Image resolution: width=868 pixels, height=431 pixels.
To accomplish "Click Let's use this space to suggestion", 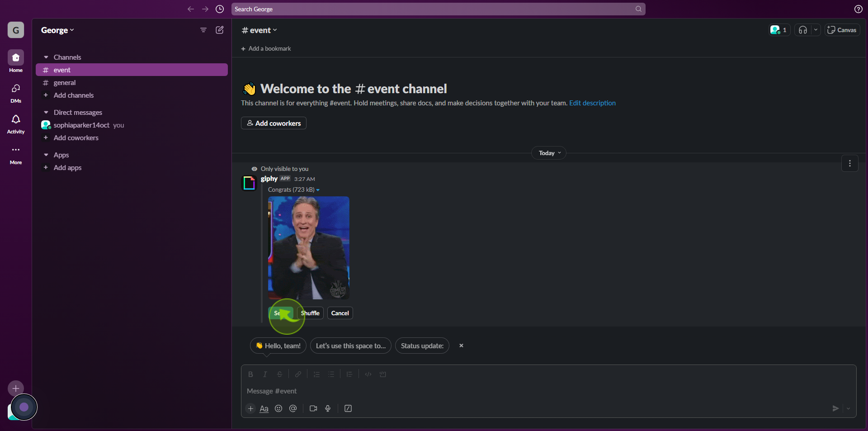I will [x=351, y=346].
